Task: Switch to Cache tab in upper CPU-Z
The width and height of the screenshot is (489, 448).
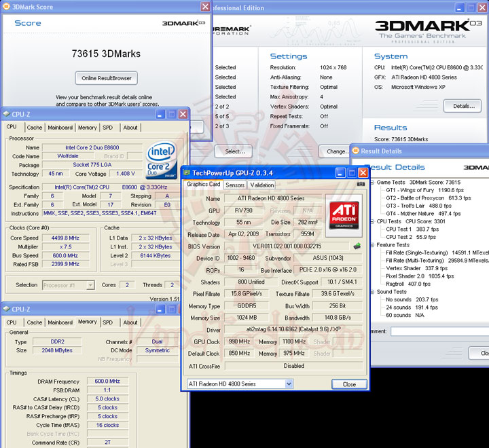Action: pos(35,128)
